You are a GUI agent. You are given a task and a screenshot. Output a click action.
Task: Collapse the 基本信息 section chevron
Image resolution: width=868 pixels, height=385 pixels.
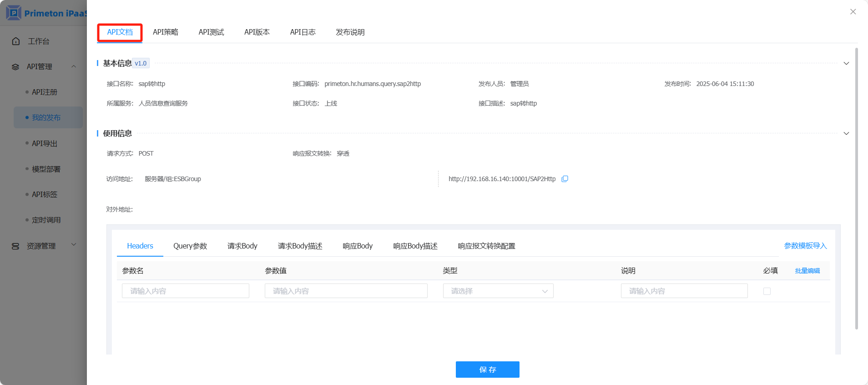coord(846,63)
